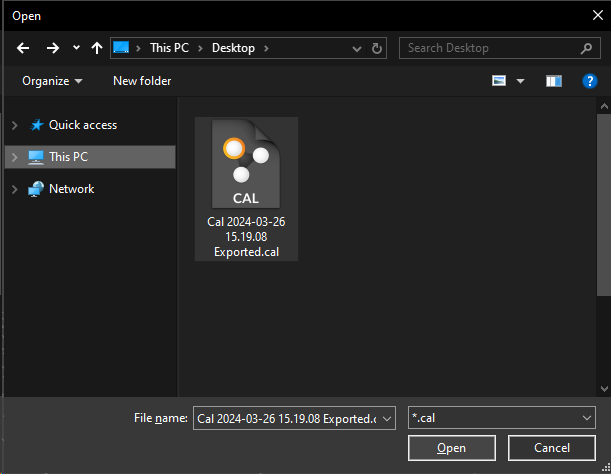Refresh the Desktop folder listing
The height and width of the screenshot is (474, 611).
[377, 48]
